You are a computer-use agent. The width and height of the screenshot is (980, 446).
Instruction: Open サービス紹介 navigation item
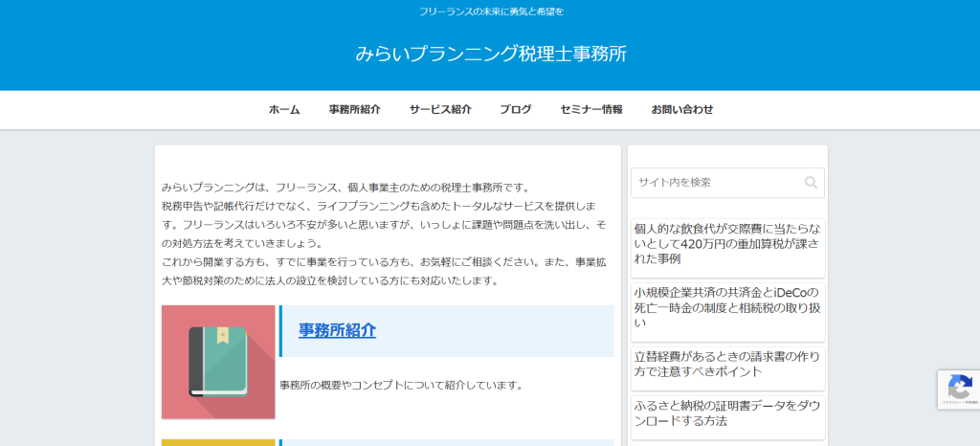coord(440,109)
